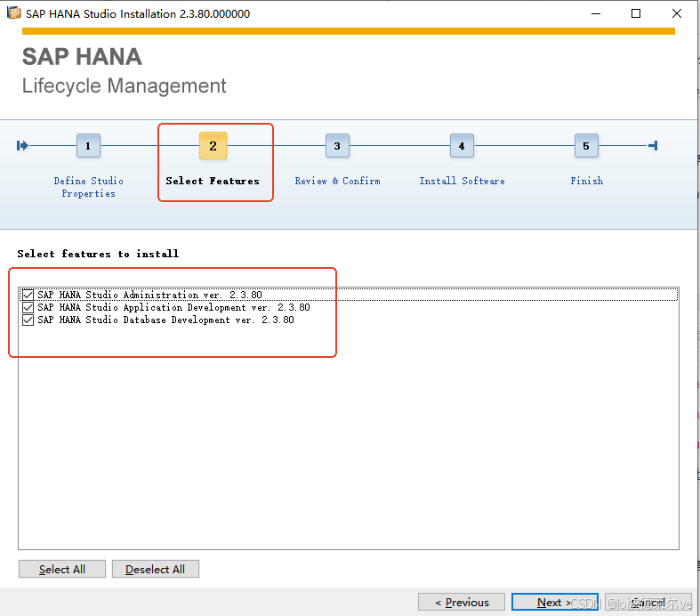Click text 'SAP HANA Studio Database Development ver. 2.3.80'

[165, 320]
